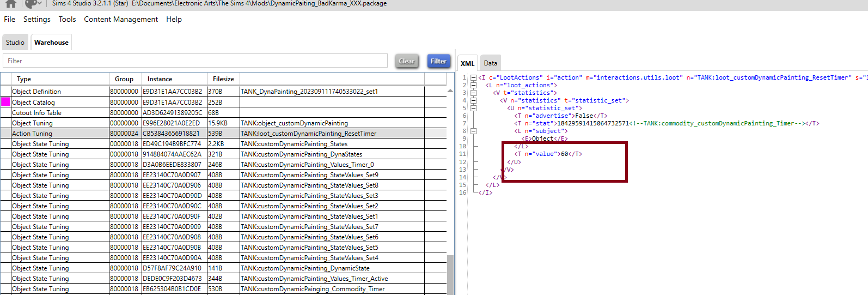Select the Warehouse tab

point(51,43)
